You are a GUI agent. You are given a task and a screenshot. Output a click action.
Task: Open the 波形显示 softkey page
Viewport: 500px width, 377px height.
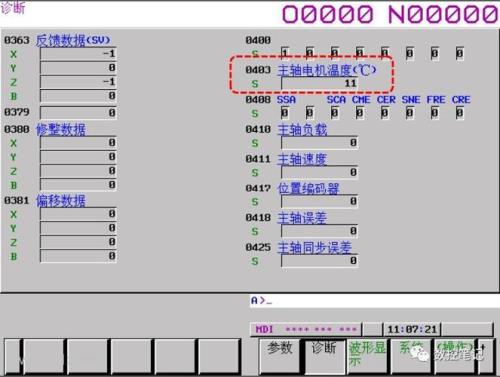tap(367, 356)
